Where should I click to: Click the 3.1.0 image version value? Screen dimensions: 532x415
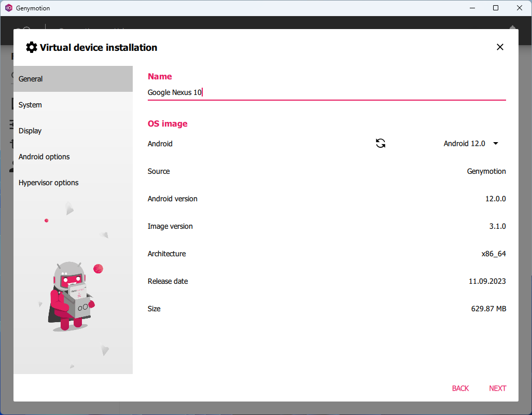(x=497, y=226)
